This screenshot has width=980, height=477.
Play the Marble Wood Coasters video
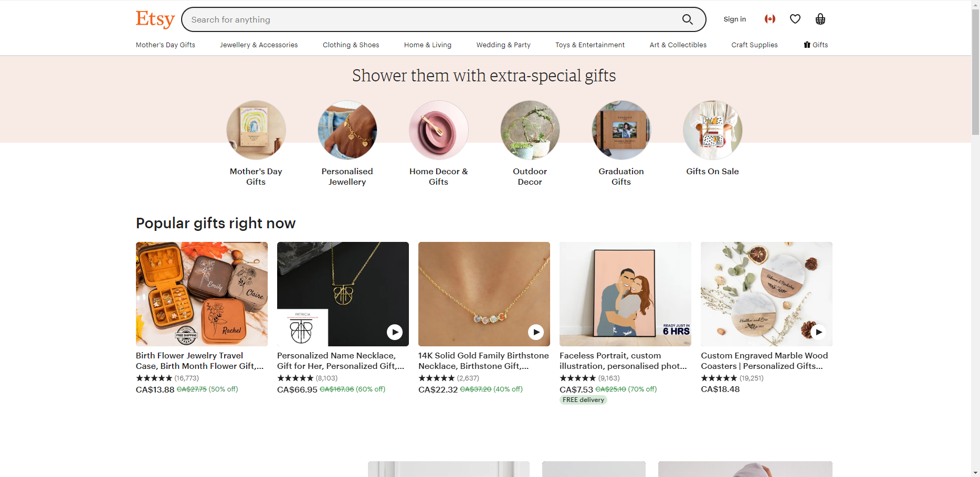pyautogui.click(x=818, y=332)
